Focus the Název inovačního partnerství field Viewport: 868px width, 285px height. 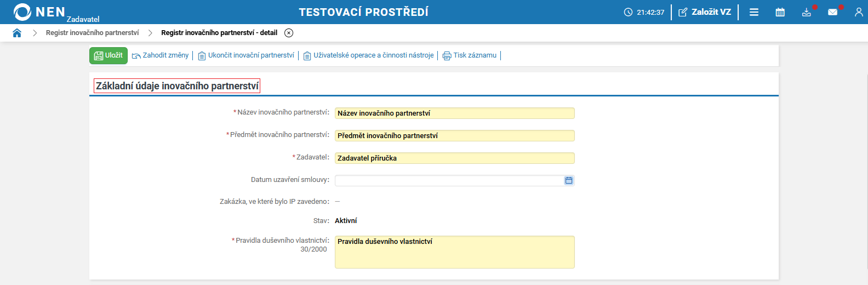[x=454, y=113]
